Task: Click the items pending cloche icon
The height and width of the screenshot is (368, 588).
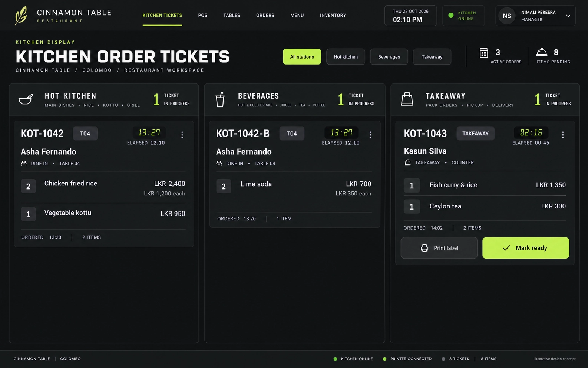Action: click(x=542, y=52)
